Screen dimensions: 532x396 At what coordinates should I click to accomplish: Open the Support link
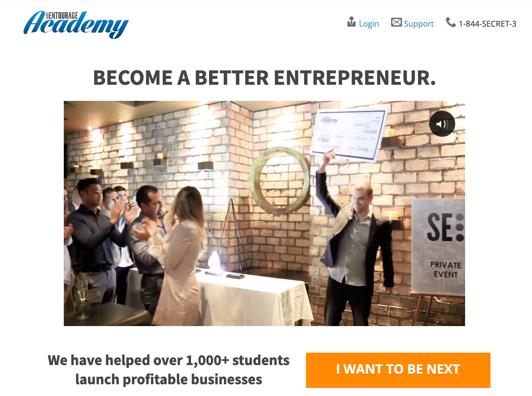pyautogui.click(x=419, y=24)
